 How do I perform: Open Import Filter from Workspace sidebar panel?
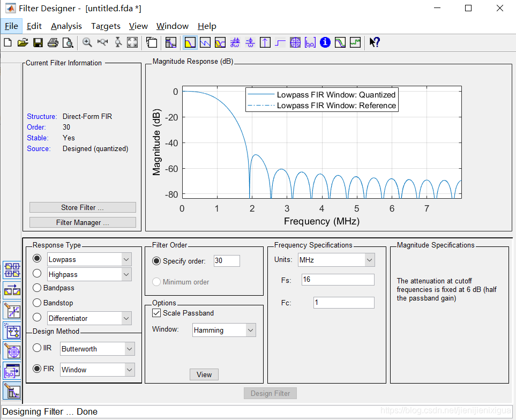(x=12, y=371)
